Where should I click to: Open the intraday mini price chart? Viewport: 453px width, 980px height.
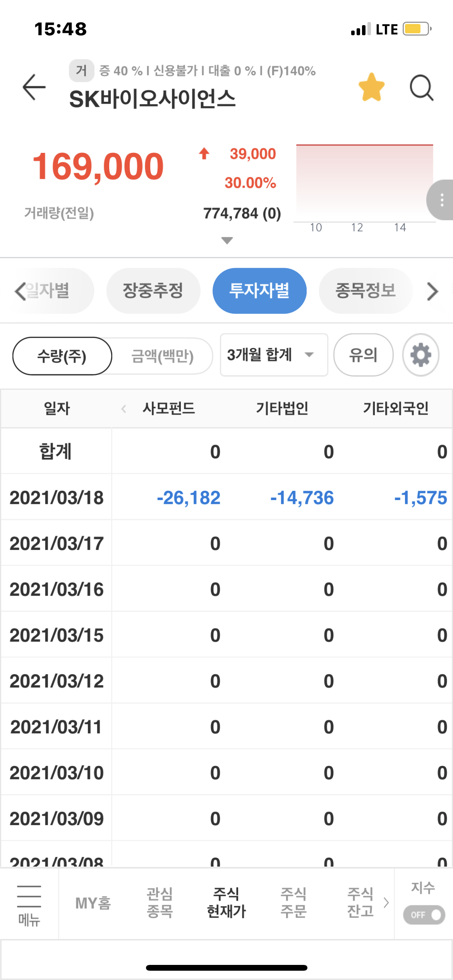[x=364, y=188]
